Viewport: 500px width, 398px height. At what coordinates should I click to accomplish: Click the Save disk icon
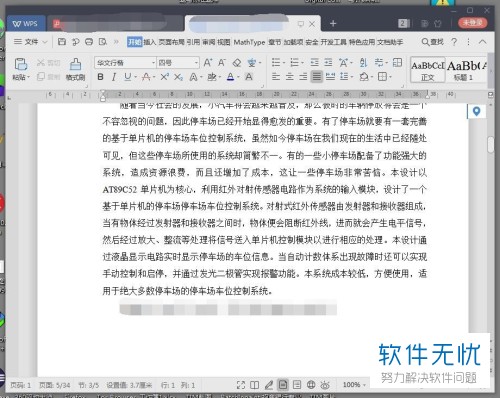click(62, 42)
